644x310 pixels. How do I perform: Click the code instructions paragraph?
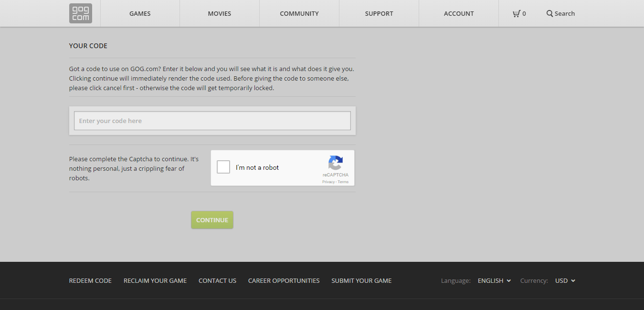[x=212, y=78]
